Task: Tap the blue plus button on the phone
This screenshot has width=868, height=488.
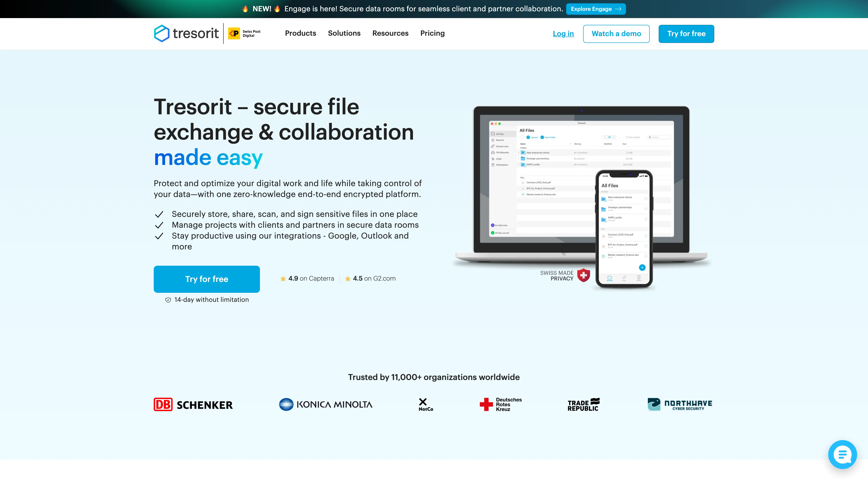Action: [x=642, y=268]
